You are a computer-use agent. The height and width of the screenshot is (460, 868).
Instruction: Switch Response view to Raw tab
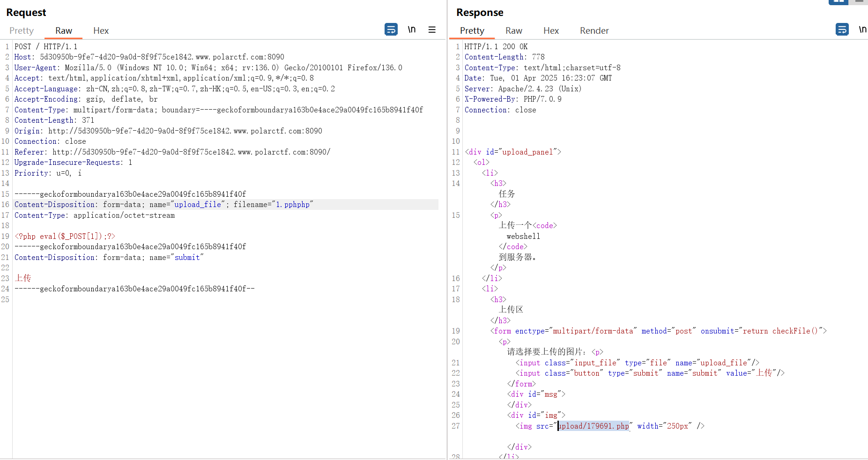514,30
